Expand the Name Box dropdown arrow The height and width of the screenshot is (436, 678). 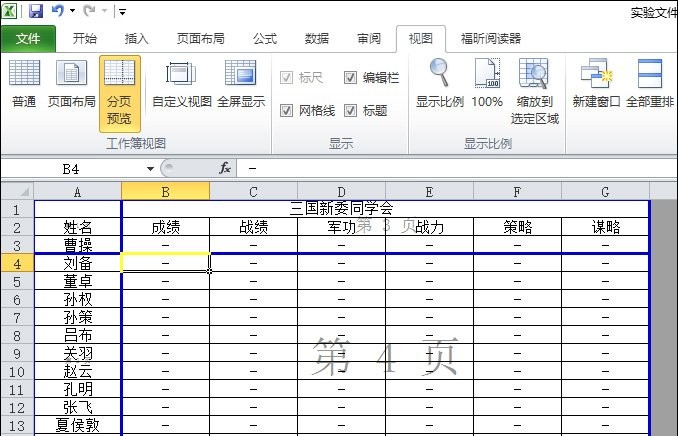coord(150,169)
